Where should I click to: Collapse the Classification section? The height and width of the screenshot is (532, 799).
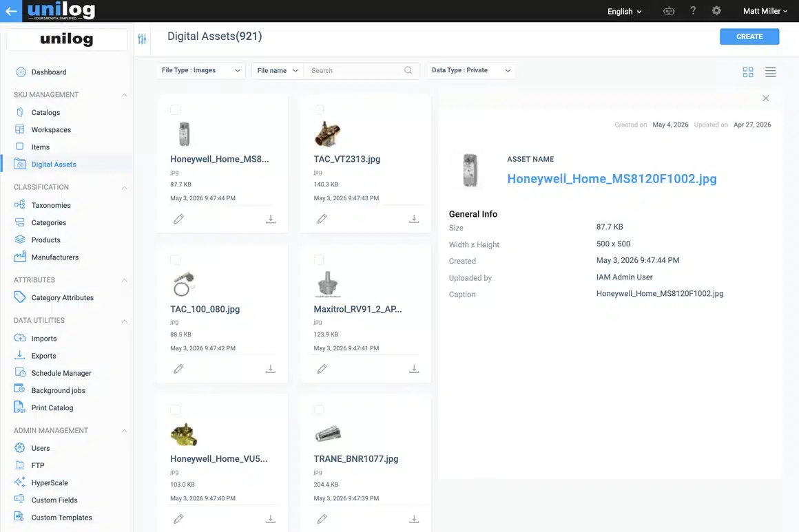pos(124,187)
